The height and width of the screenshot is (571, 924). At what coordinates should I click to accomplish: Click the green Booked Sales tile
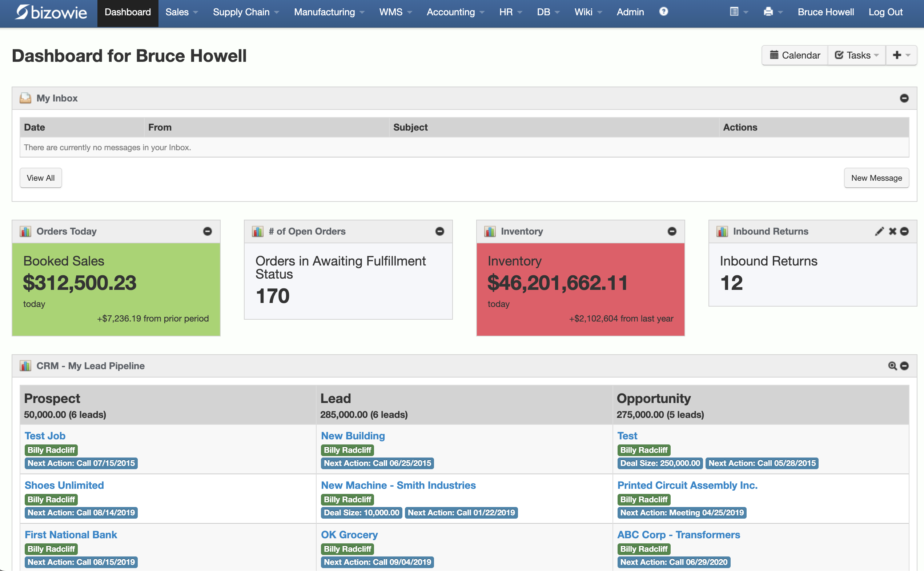coord(116,289)
